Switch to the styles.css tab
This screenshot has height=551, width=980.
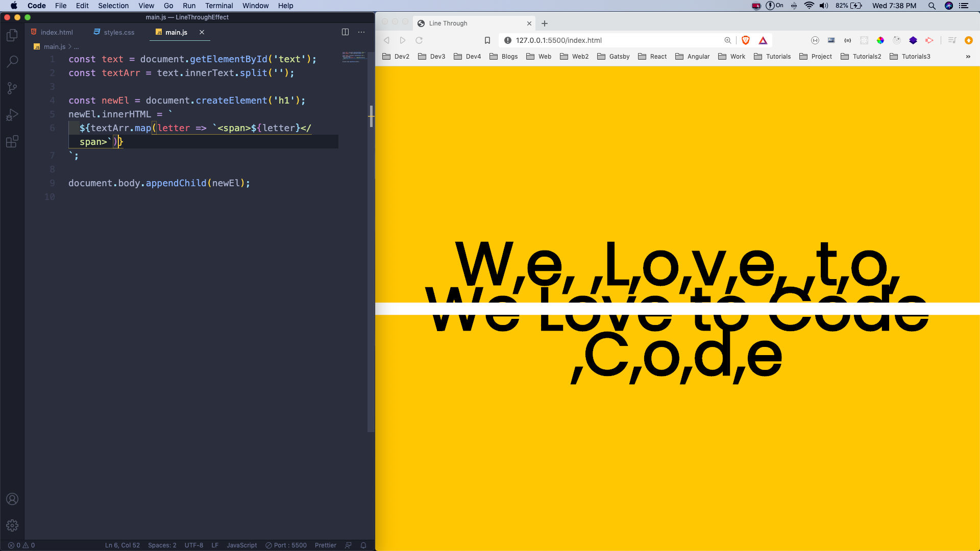point(114,32)
